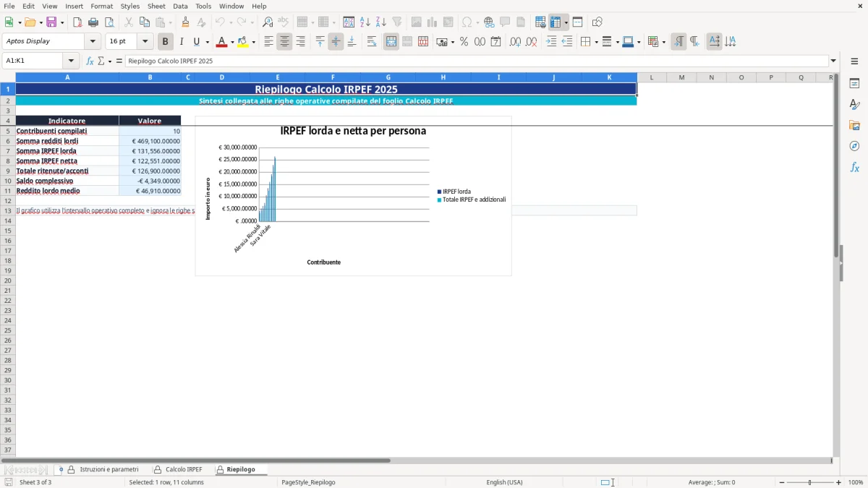Delete a decimal place icon
868x488 pixels.
[531, 42]
